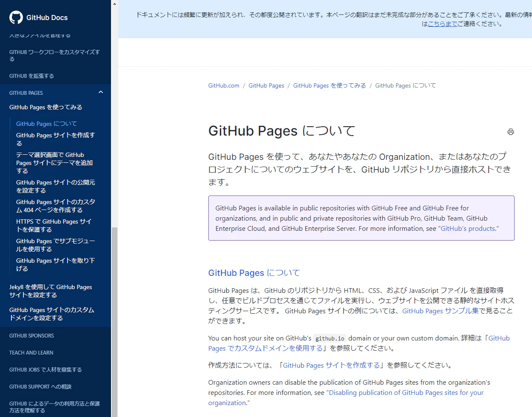Open 'GitHub Pages でサブモジュールを使用する' article
The height and width of the screenshot is (417, 532).
coord(56,245)
